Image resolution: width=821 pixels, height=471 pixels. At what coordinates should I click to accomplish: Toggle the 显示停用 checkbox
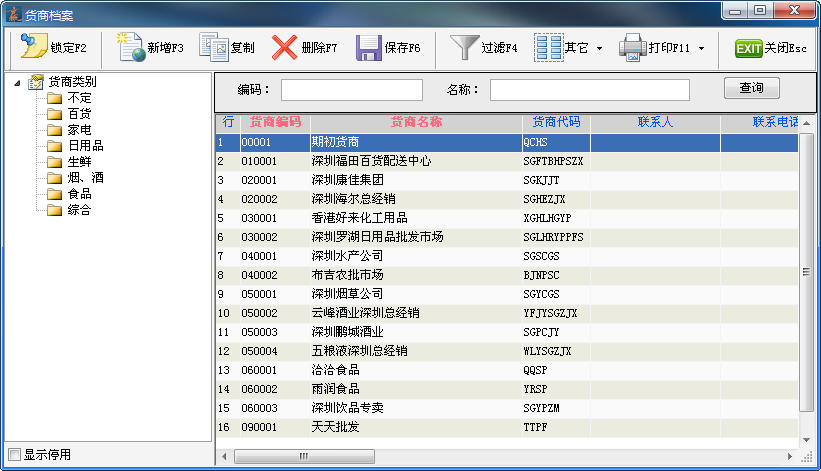pyautogui.click(x=14, y=454)
